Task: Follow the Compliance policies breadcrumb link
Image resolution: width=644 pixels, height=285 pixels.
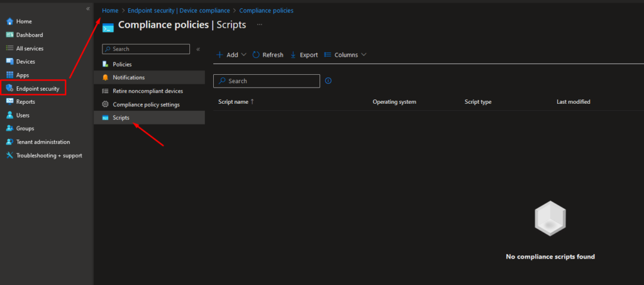Action: [x=266, y=11]
